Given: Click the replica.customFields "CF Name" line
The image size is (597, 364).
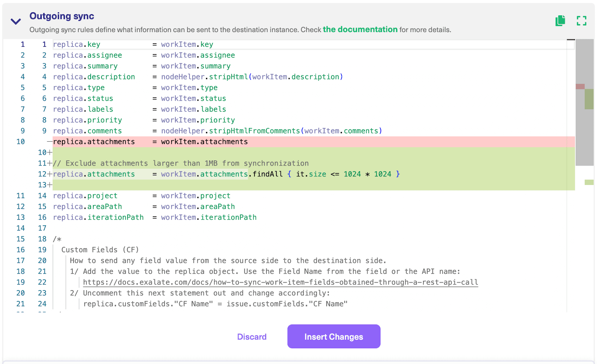Looking at the screenshot, I should [x=215, y=304].
